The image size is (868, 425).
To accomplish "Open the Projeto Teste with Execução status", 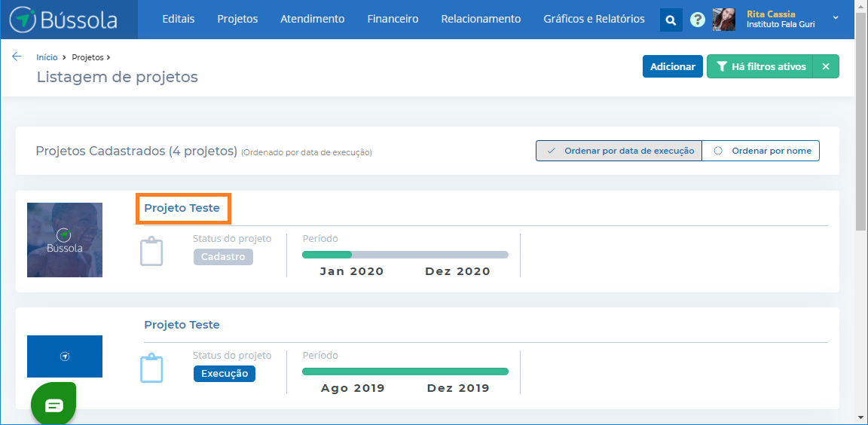I will point(182,324).
